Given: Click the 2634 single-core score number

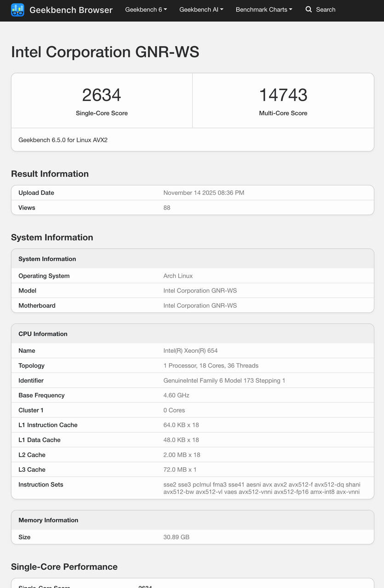Looking at the screenshot, I should (x=102, y=95).
